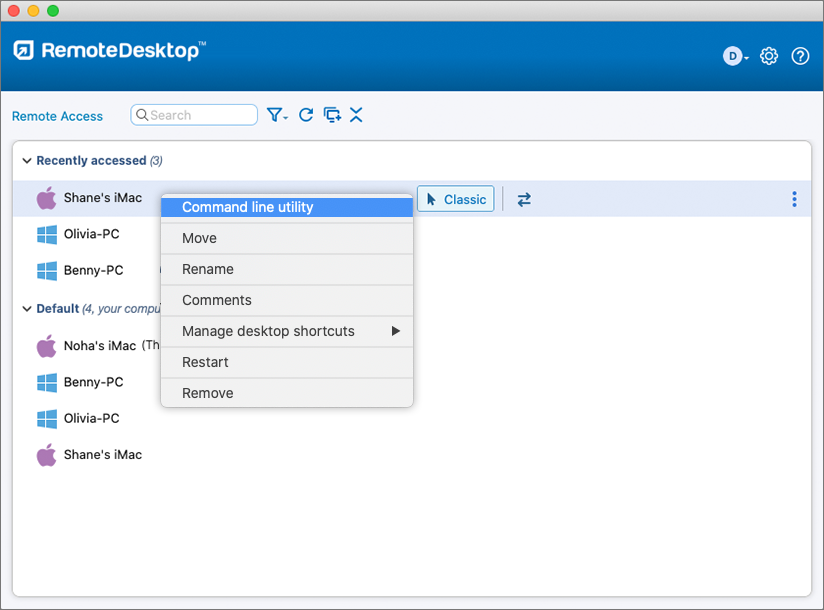The image size is (824, 610).
Task: Click the Apple icon beside Noha's iMac
Action: tap(46, 346)
